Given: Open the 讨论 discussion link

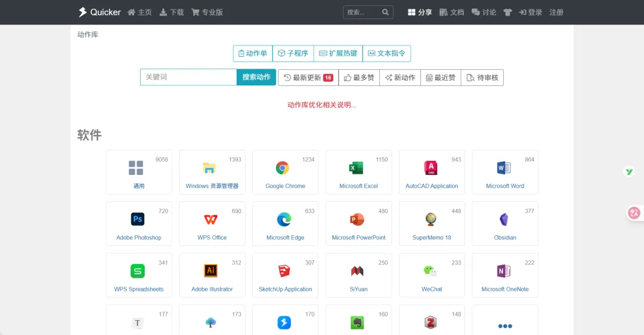Looking at the screenshot, I should pos(484,13).
